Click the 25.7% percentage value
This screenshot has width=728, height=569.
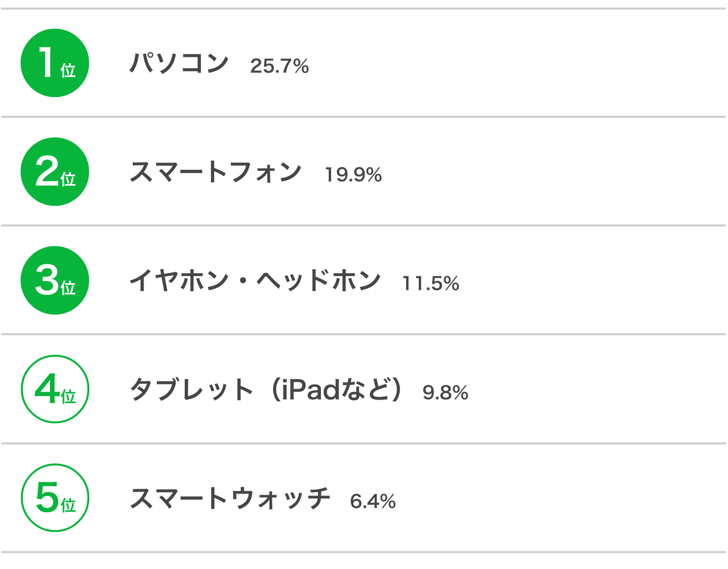pos(280,66)
